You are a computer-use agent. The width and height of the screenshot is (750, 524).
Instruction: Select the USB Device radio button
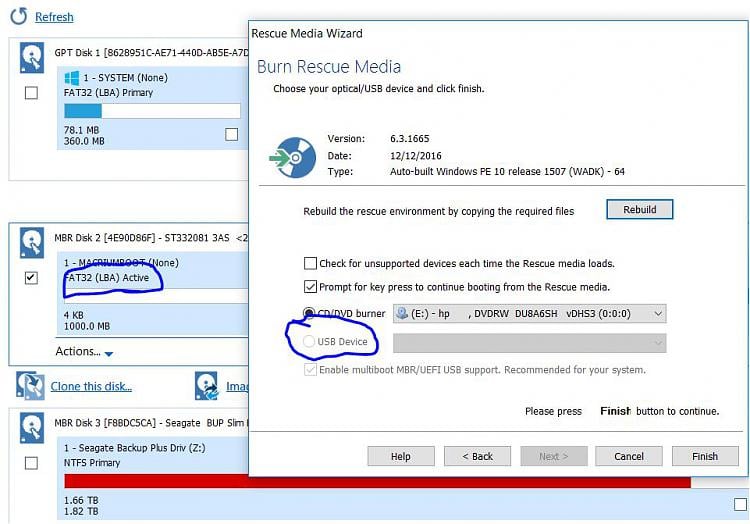[309, 341]
